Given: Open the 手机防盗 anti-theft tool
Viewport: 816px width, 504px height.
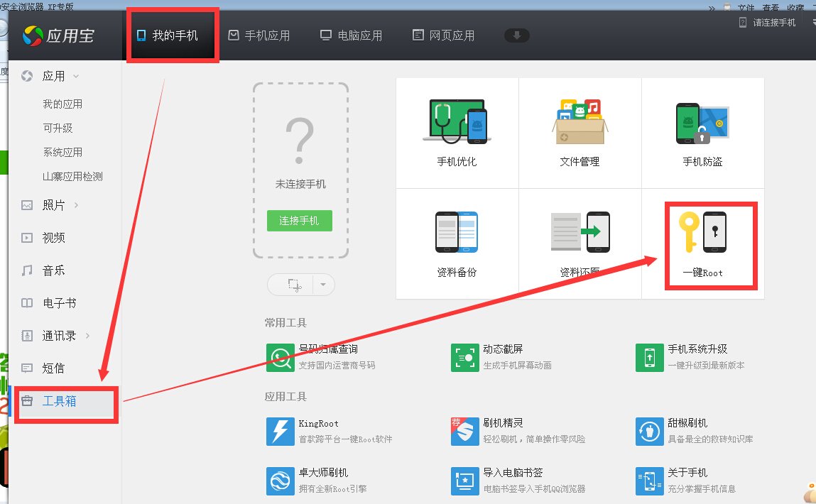Looking at the screenshot, I should pos(702,132).
